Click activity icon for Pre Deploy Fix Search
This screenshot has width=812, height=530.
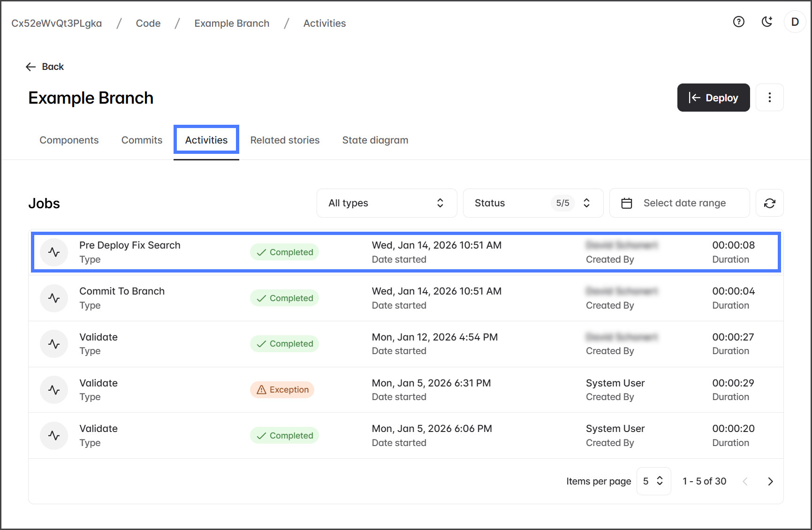54,252
